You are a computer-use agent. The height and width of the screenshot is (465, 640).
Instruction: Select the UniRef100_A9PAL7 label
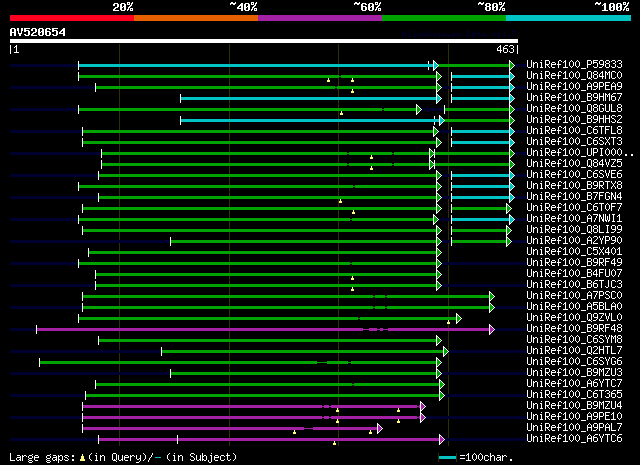(x=574, y=428)
